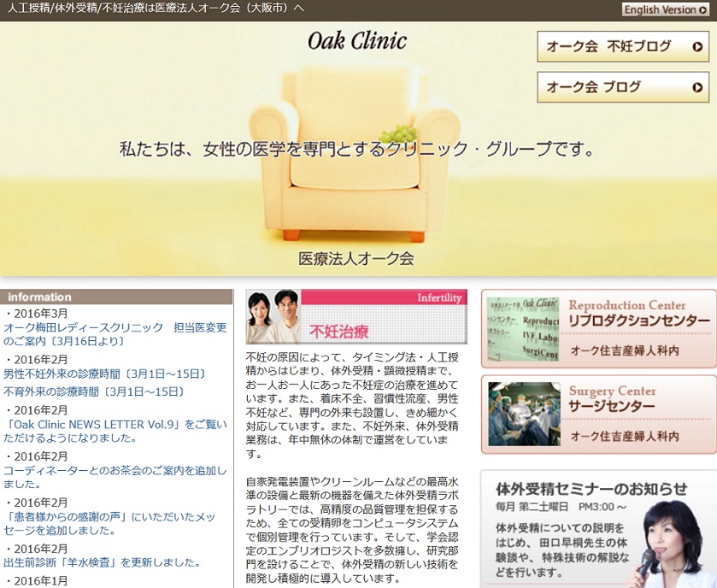Click the couple photo in Infertility banner
This screenshot has height=588, width=717.
pyautogui.click(x=273, y=316)
